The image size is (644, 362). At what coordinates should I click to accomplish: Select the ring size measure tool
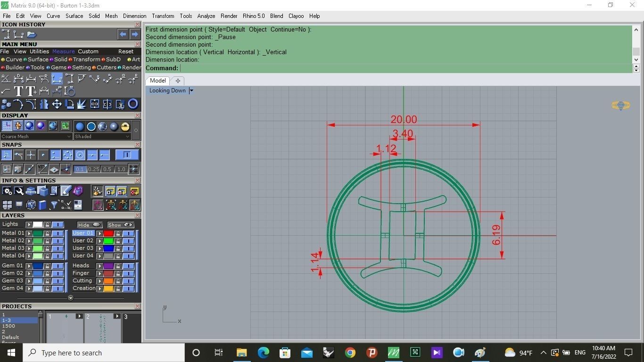point(69,91)
